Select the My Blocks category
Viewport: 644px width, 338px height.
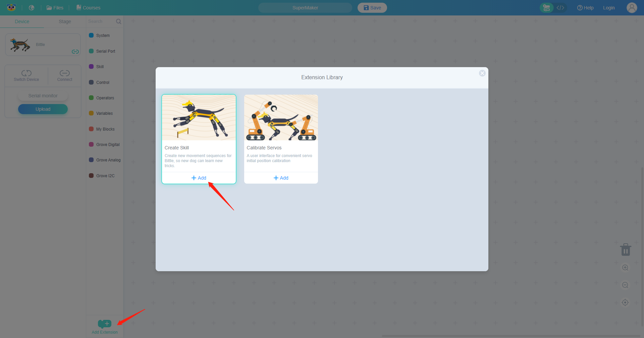(102, 129)
